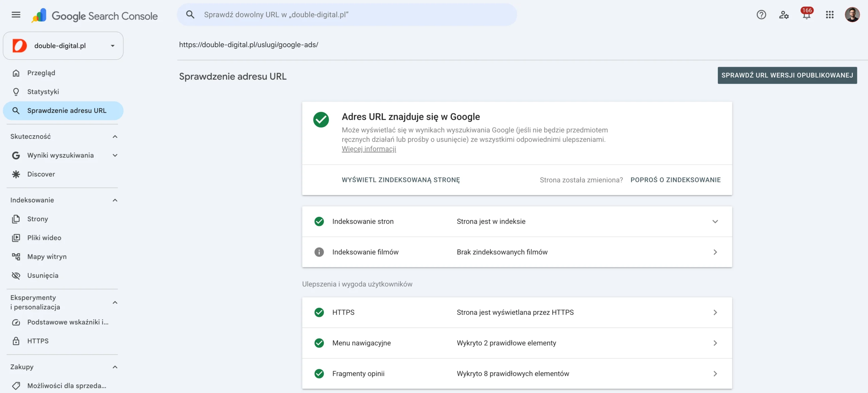This screenshot has height=393, width=868.
Task: Select Sprawdzenie adresu URL menu item
Action: click(63, 111)
